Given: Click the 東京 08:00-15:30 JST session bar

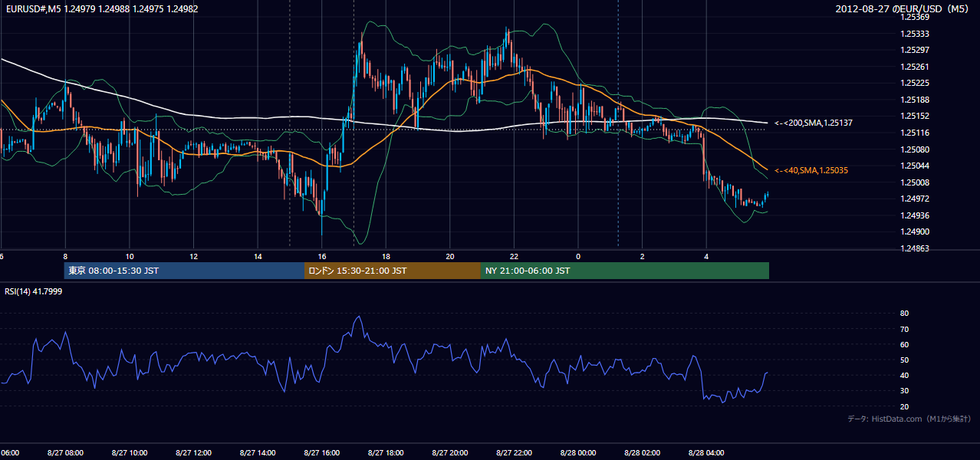Looking at the screenshot, I should (x=184, y=271).
